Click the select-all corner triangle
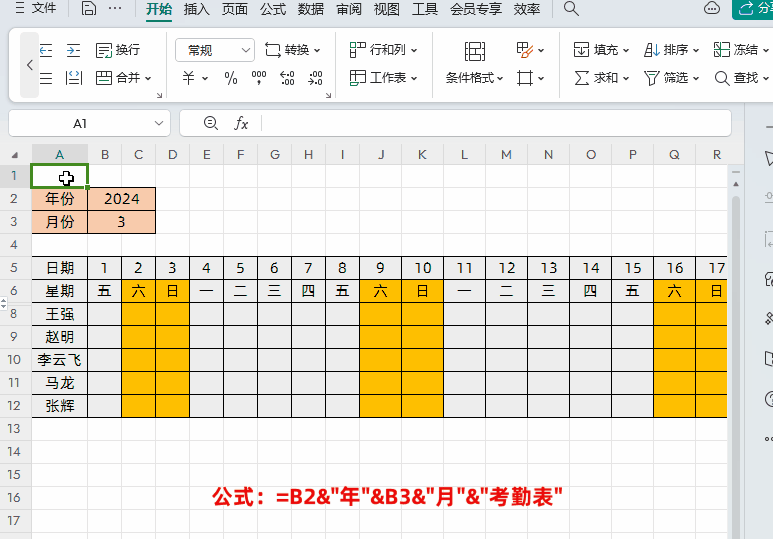Screen dimensions: 773x539 click(15, 155)
